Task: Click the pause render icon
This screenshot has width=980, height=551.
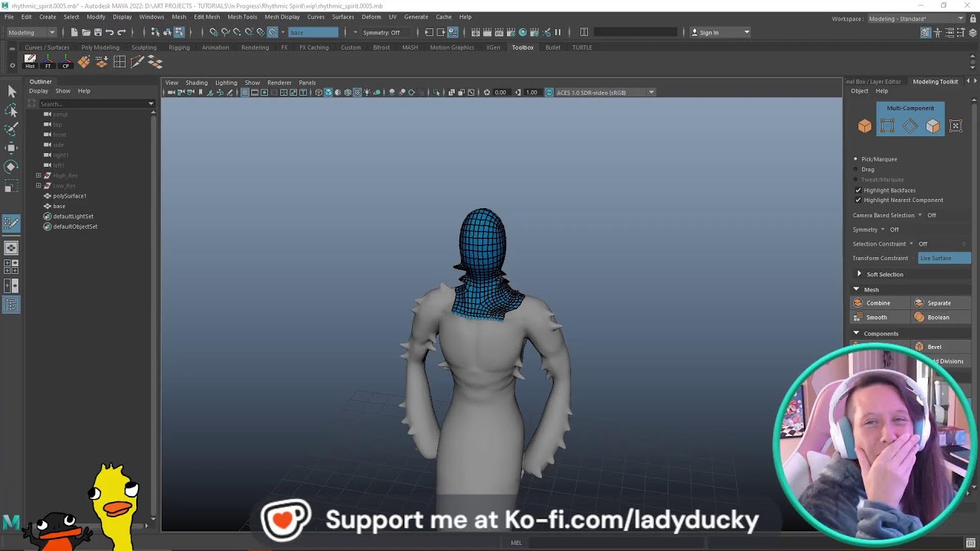Action: coord(557,32)
